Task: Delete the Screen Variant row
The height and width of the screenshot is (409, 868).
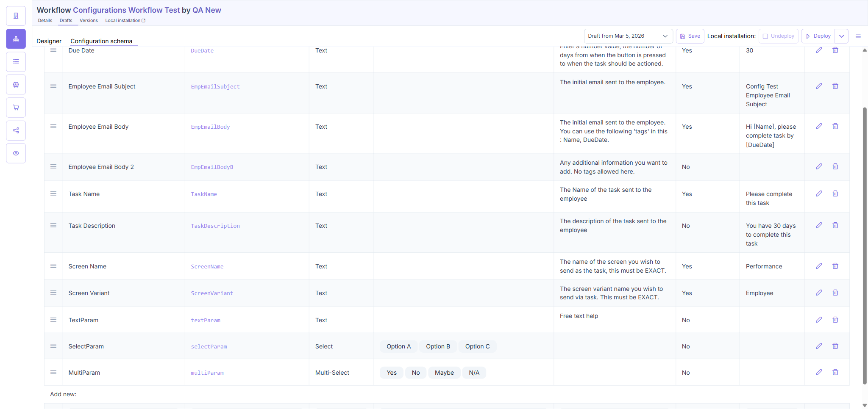Action: (835, 293)
